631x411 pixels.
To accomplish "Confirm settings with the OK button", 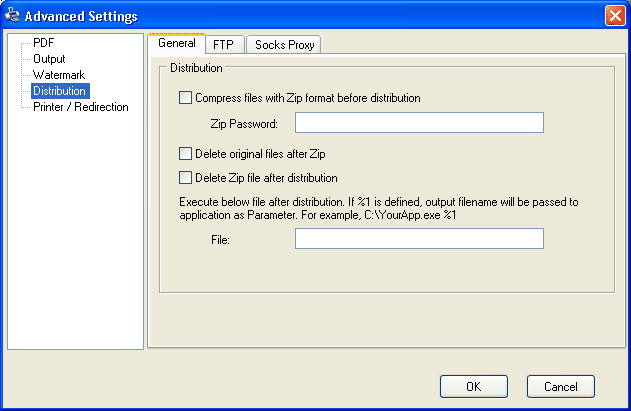I will pyautogui.click(x=474, y=386).
